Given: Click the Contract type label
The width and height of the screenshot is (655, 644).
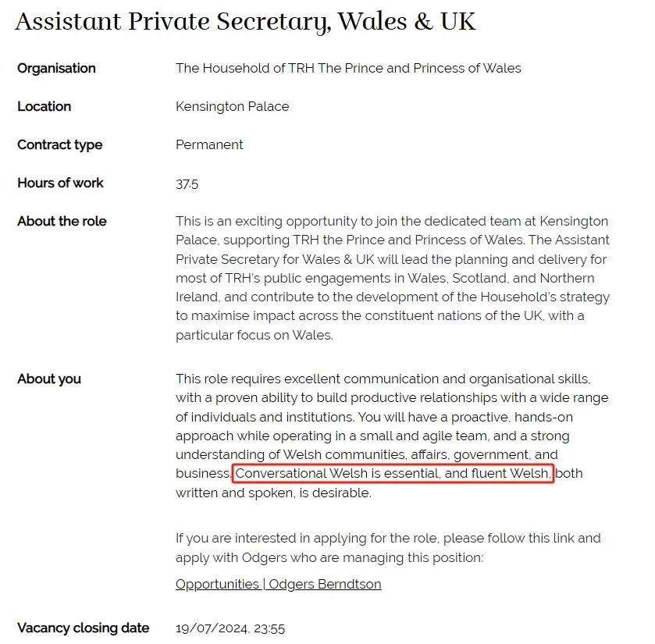Looking at the screenshot, I should tap(60, 145).
